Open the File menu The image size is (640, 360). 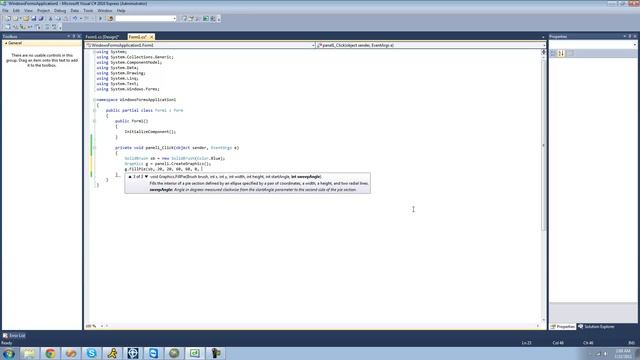5,11
